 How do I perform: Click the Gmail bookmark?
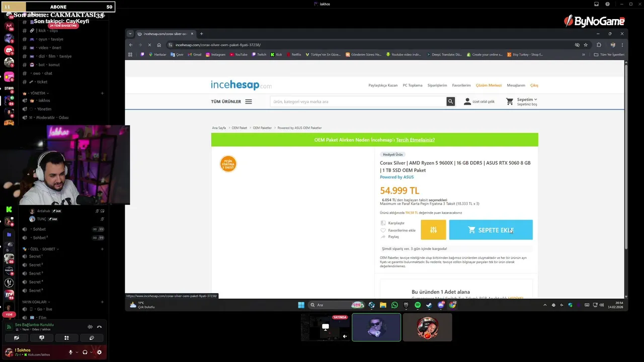(x=195, y=54)
